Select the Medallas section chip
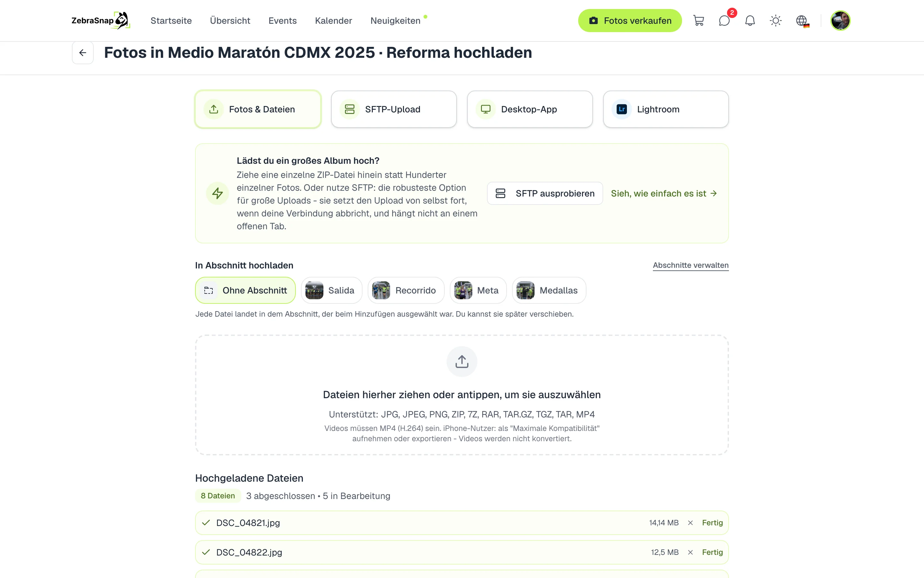Image resolution: width=924 pixels, height=578 pixels. coord(549,290)
